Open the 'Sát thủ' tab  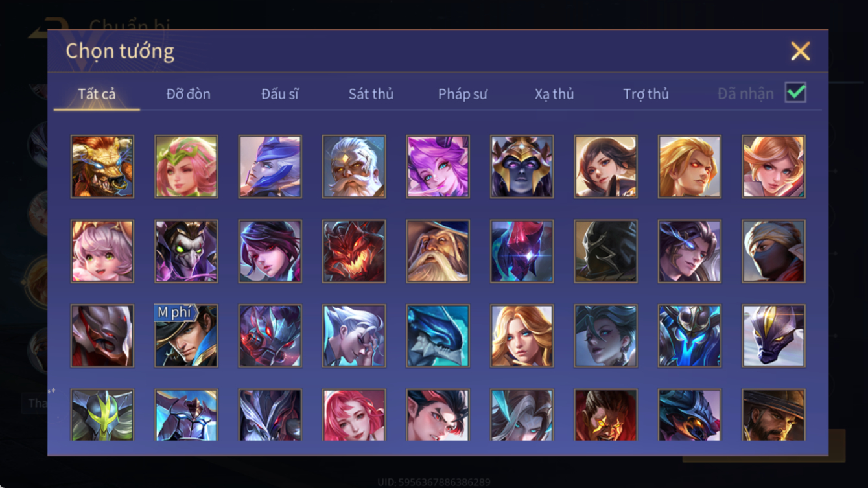(x=371, y=94)
